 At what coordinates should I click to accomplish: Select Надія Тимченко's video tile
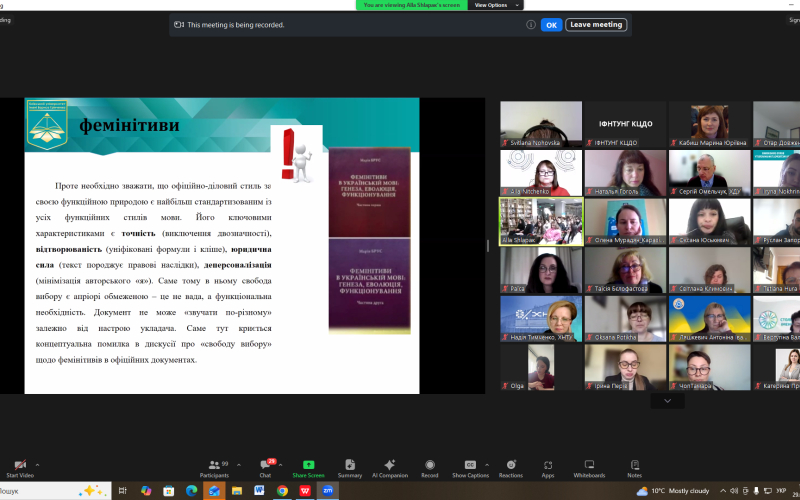(x=541, y=318)
